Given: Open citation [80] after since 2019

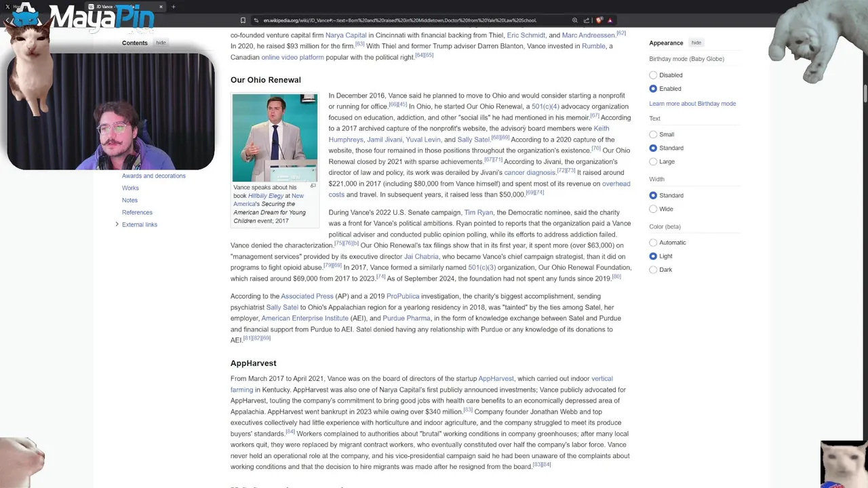Looking at the screenshot, I should pyautogui.click(x=616, y=277).
